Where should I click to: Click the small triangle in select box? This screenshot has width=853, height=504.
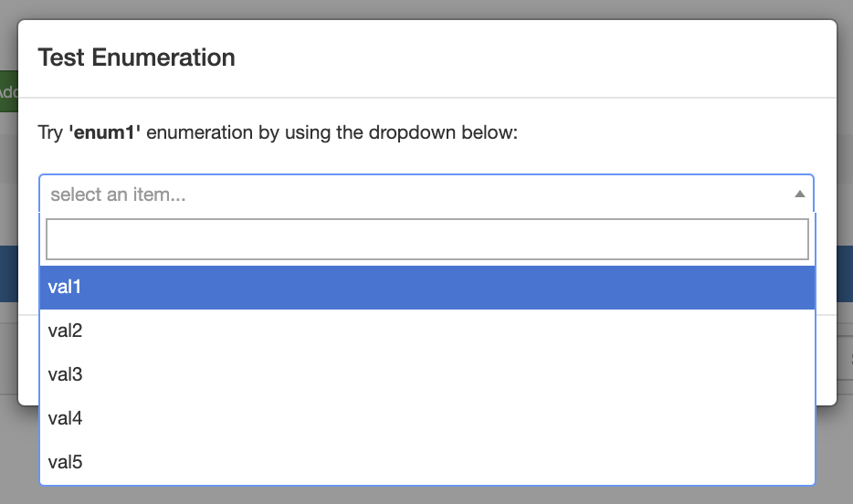799,194
